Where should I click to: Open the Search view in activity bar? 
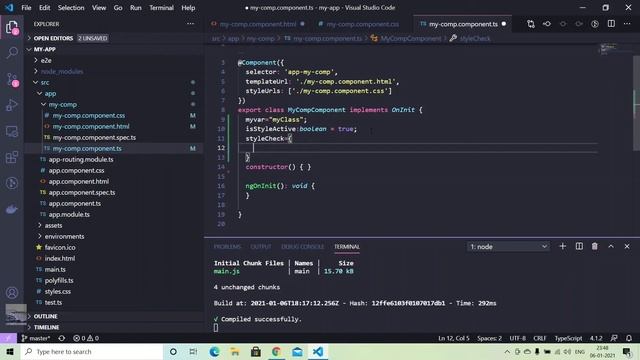tap(12, 53)
